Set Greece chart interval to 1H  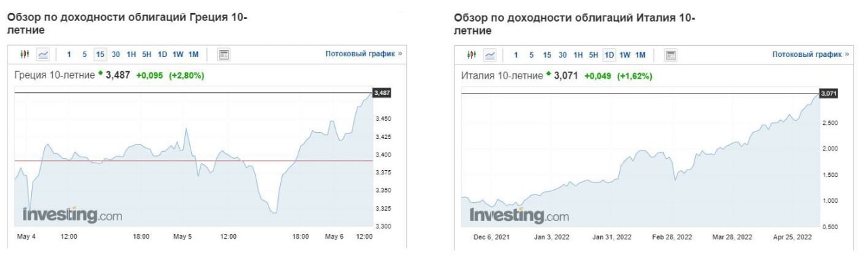[x=132, y=54]
